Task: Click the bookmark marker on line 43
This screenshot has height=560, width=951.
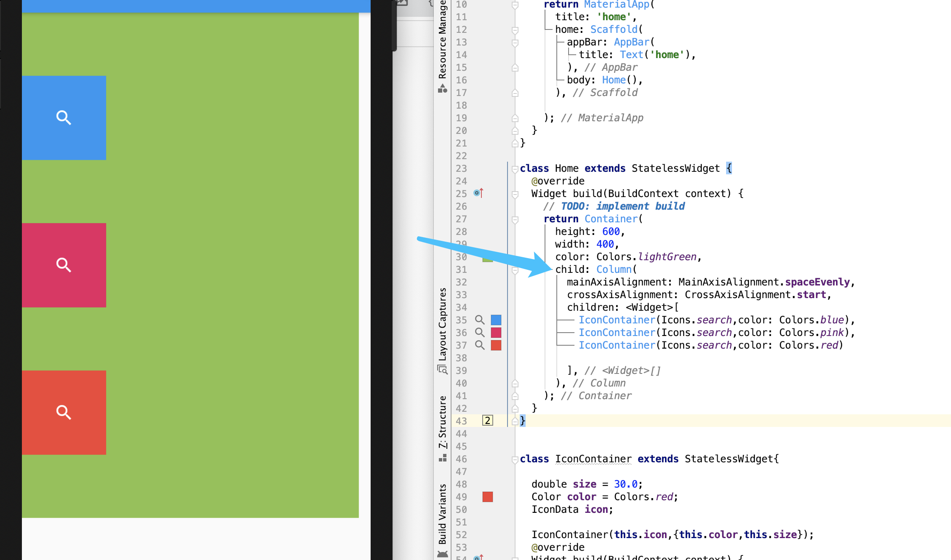Action: coord(487,420)
